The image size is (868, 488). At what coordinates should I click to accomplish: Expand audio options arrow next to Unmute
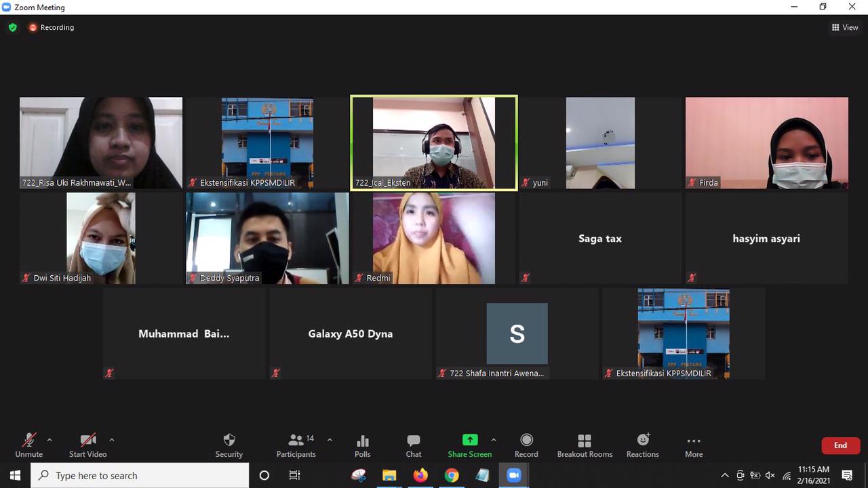click(x=50, y=440)
